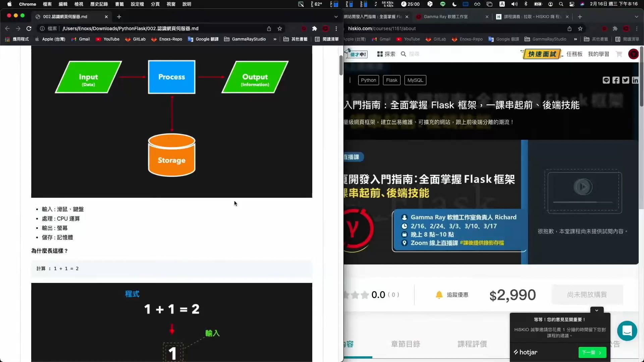The height and width of the screenshot is (362, 644).
Task: Open the 歷史記錄 menu in the menu bar
Action: pyautogui.click(x=99, y=4)
